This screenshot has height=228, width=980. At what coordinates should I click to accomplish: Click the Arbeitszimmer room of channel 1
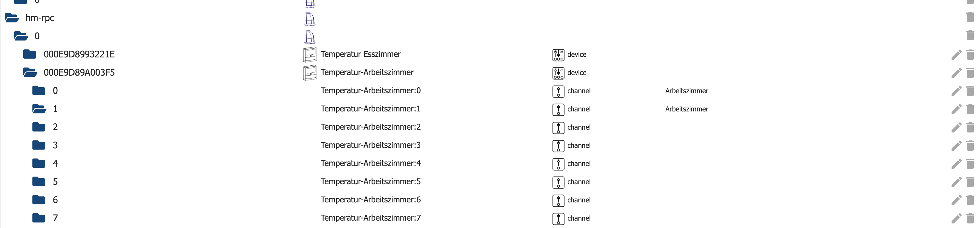tap(686, 109)
